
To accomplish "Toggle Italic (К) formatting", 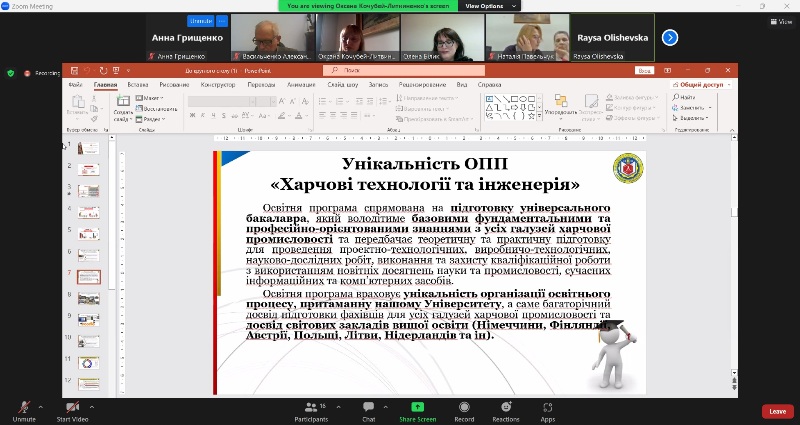I will click(203, 116).
